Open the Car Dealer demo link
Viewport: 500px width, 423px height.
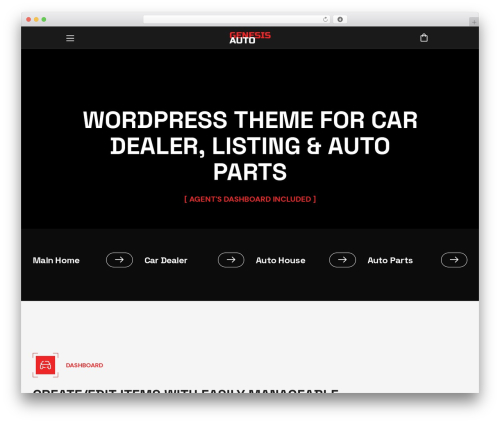166,260
